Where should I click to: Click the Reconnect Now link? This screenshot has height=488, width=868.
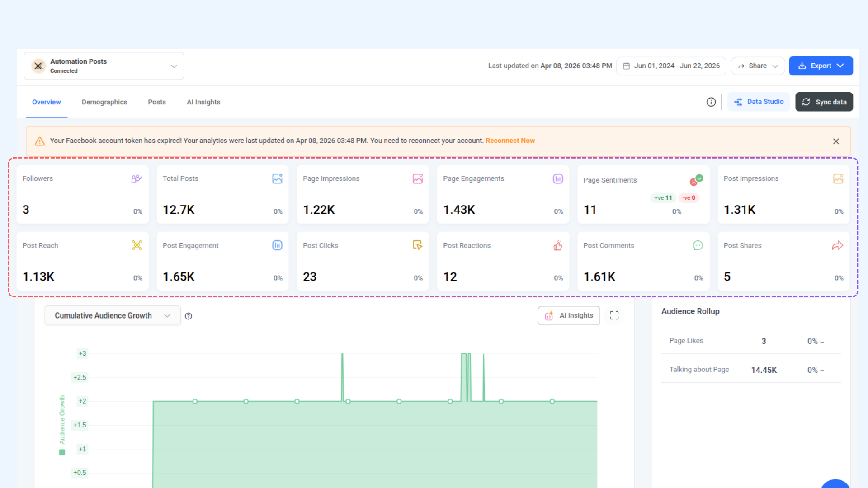[510, 141]
